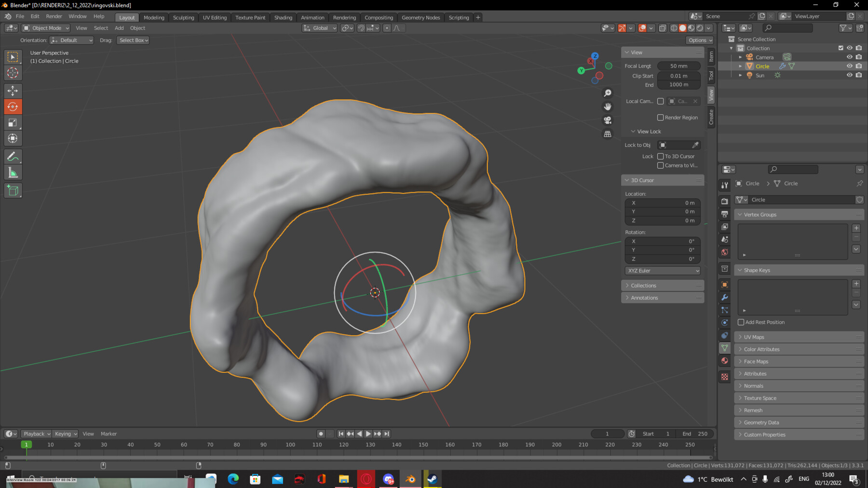
Task: Enable the Render Region checkbox
Action: coord(661,117)
